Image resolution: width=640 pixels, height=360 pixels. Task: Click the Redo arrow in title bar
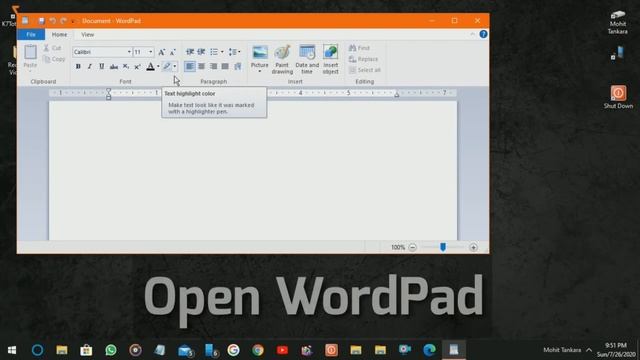63,21
